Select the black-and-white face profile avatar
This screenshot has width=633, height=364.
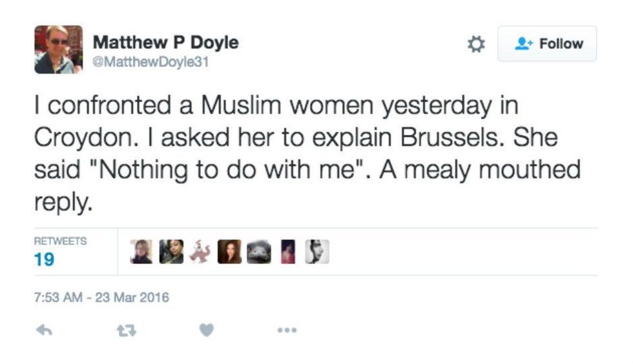pos(317,252)
